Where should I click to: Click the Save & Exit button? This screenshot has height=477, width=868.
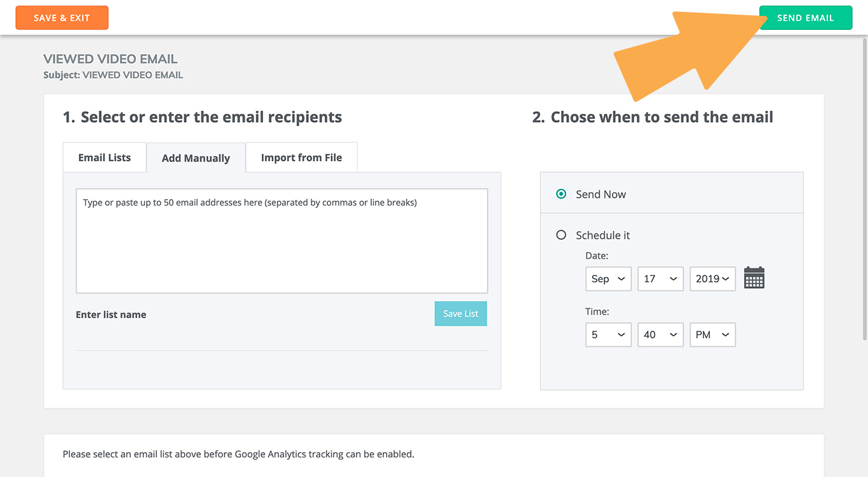pos(62,18)
